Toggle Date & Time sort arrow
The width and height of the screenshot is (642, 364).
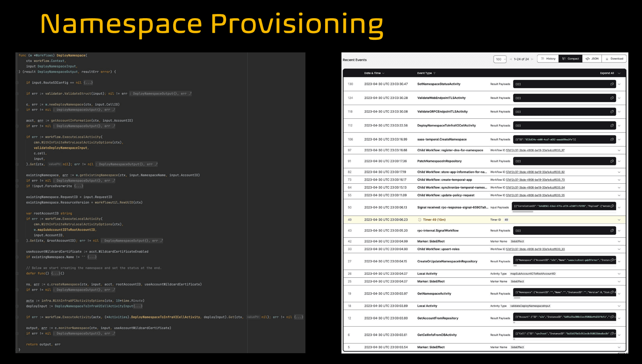383,73
